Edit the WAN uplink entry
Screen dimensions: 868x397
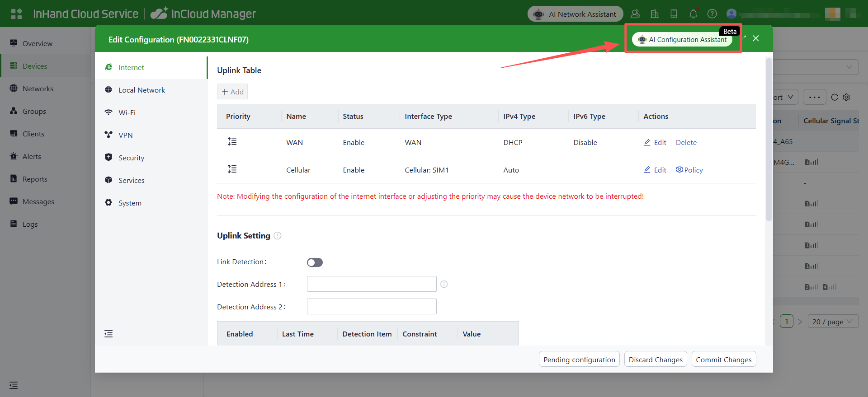655,142
